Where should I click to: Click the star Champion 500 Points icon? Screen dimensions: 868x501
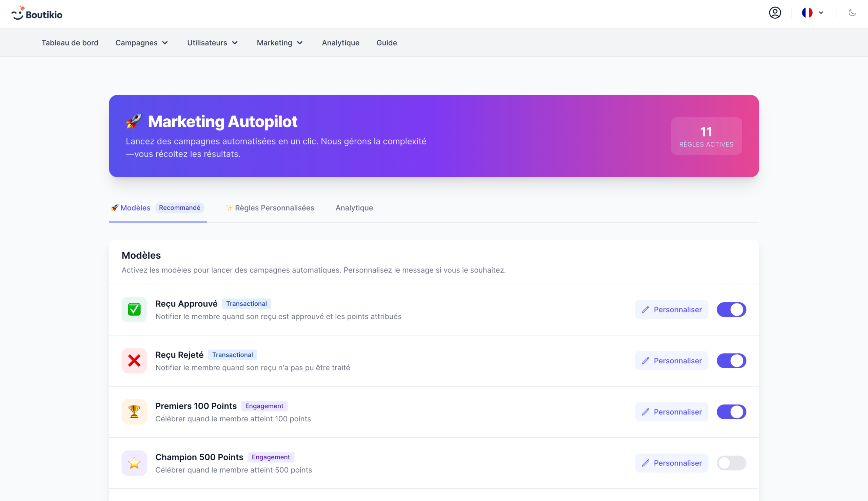coord(134,463)
